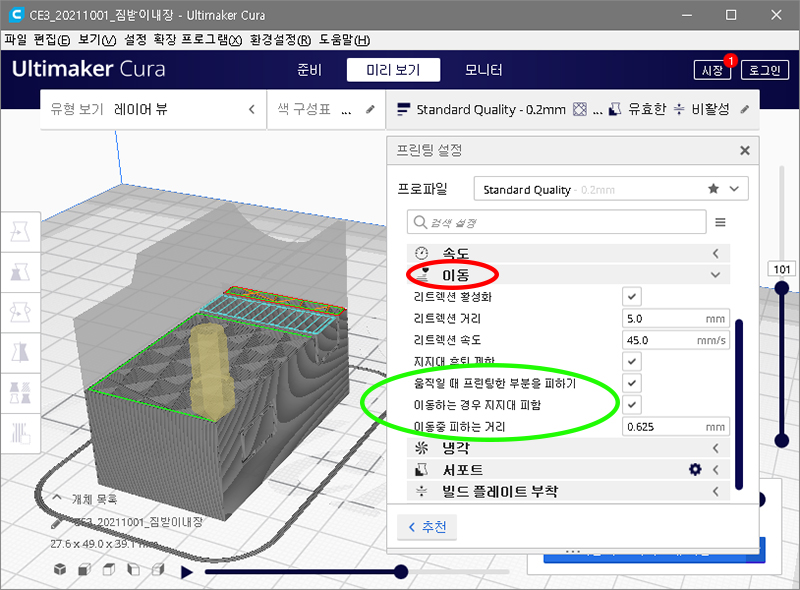Click the star icon in profile box
The image size is (800, 590).
point(713,189)
